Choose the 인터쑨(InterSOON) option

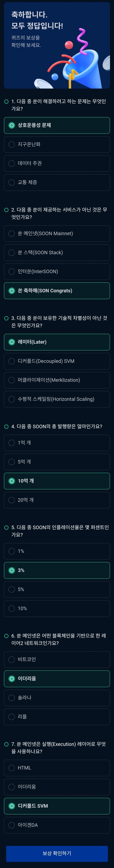pos(57,272)
